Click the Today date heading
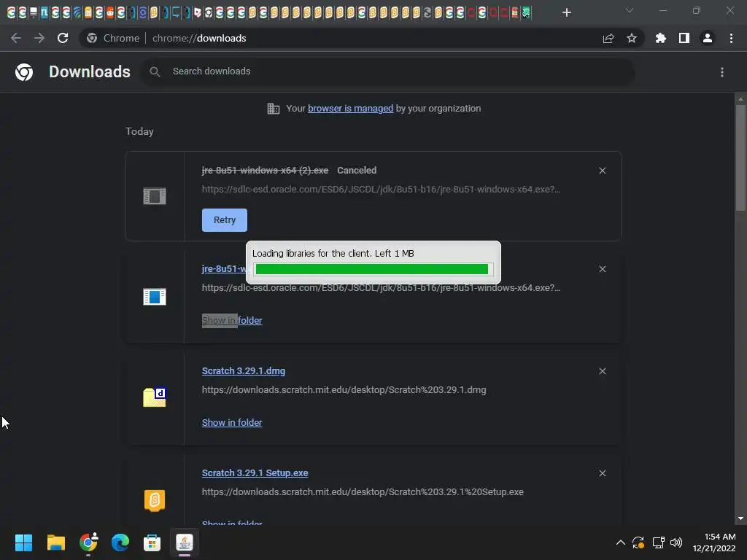Image resolution: width=747 pixels, height=560 pixels. pos(139,131)
